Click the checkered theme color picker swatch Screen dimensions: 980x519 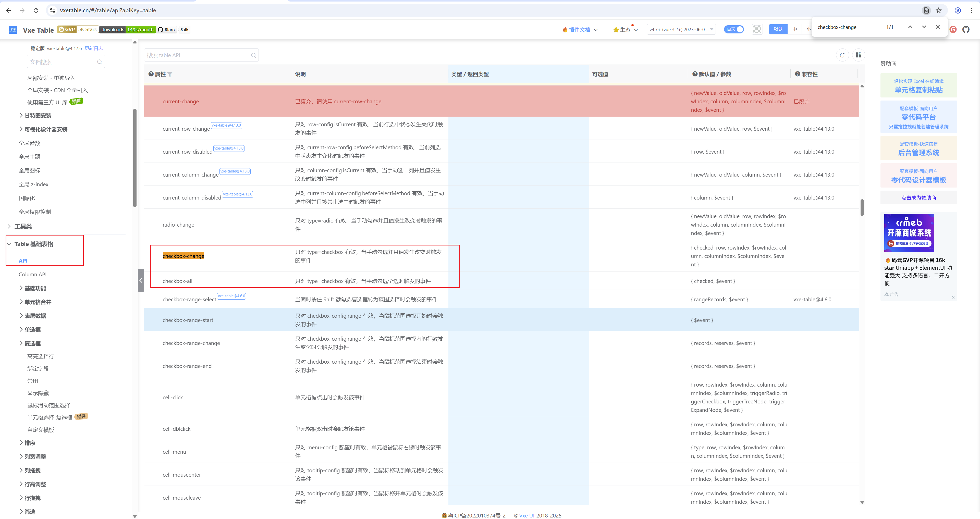757,29
